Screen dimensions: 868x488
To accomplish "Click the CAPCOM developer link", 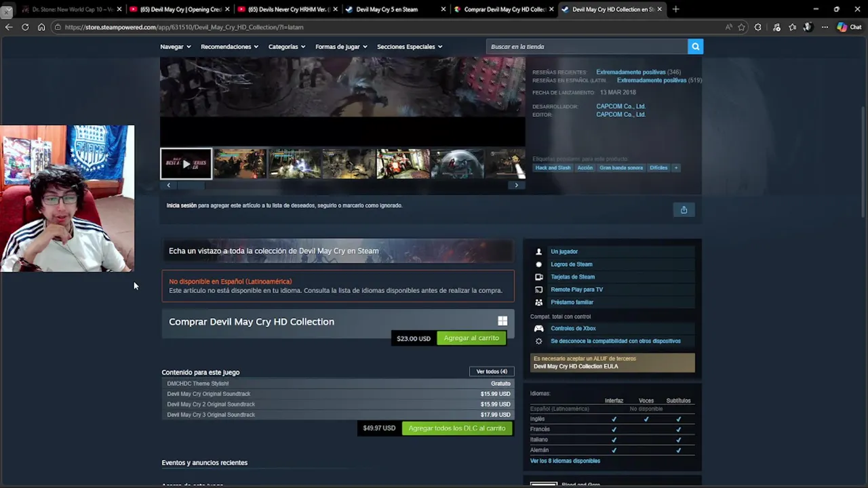I will point(620,106).
